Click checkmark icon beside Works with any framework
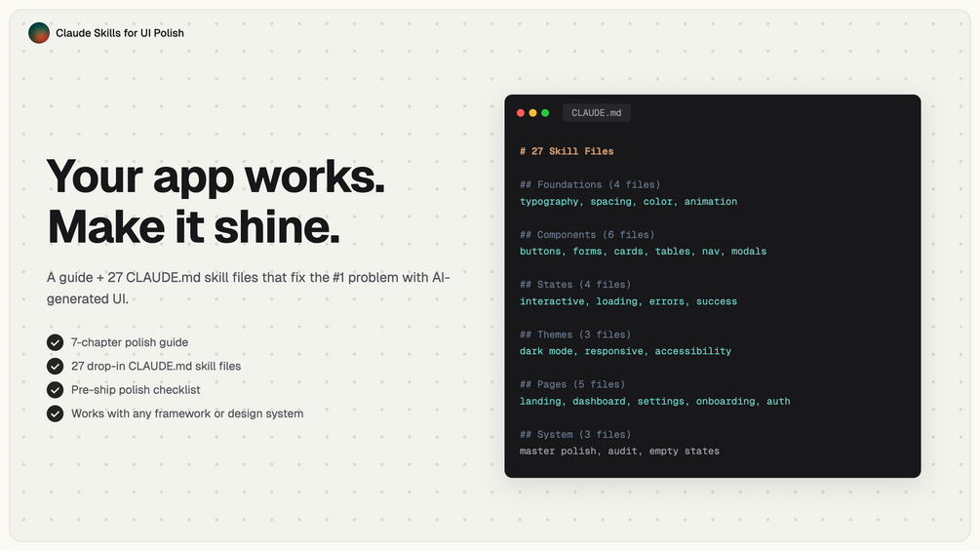This screenshot has height=551, width=980. [55, 413]
